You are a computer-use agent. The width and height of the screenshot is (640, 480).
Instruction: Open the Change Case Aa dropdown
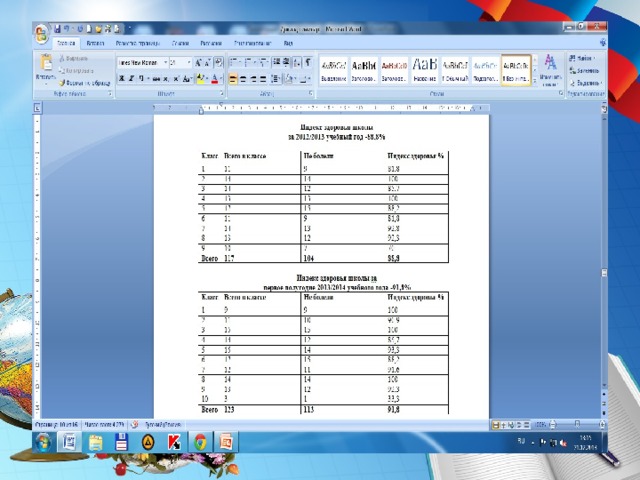[x=187, y=79]
